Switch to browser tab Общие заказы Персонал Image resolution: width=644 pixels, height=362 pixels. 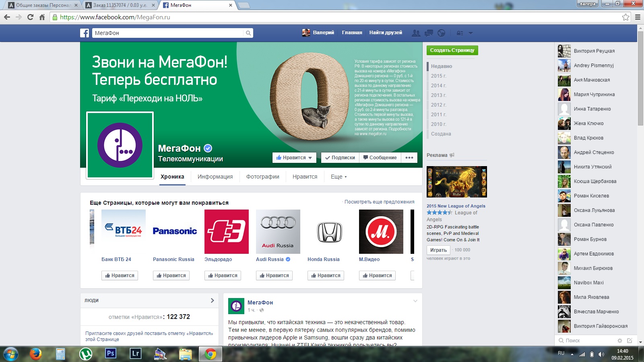point(43,5)
